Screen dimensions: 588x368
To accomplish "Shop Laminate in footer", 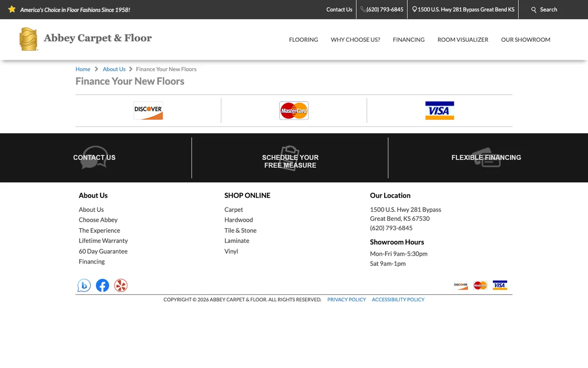I will (237, 241).
